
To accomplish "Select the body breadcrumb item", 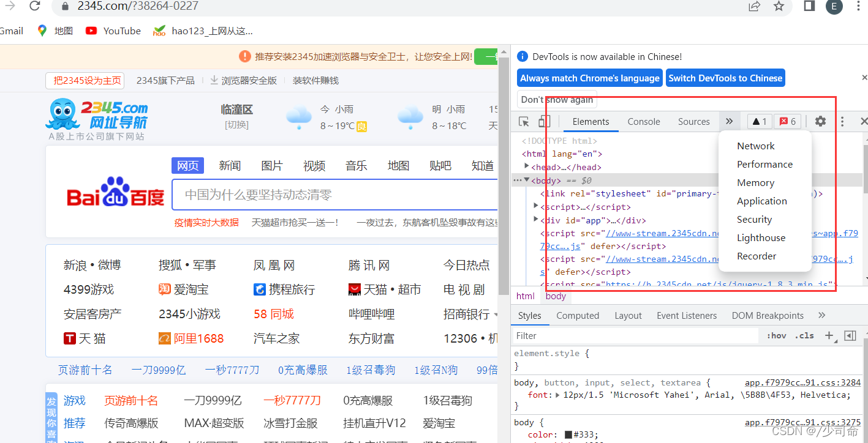I will click(x=556, y=296).
